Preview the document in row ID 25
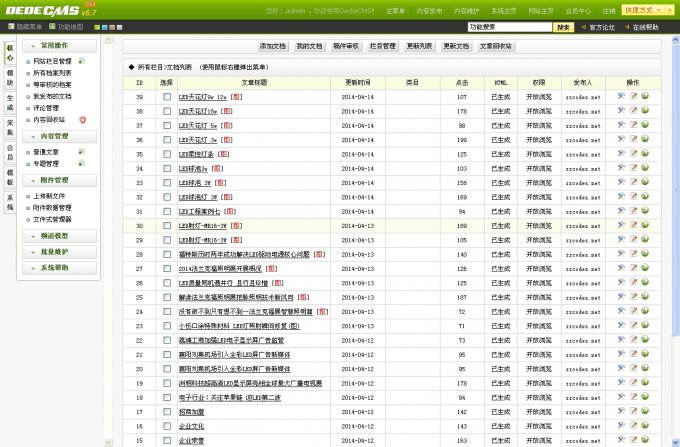Screen dimensions: 680x447 645,296
